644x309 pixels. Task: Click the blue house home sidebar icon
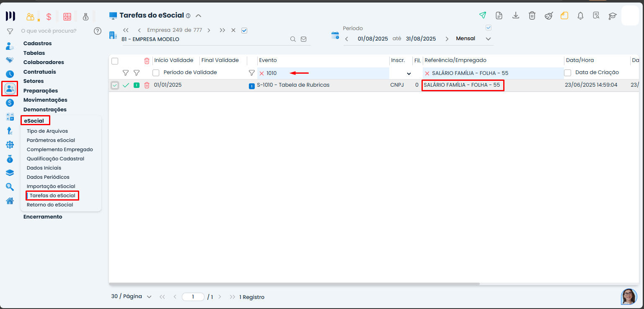coord(10,201)
